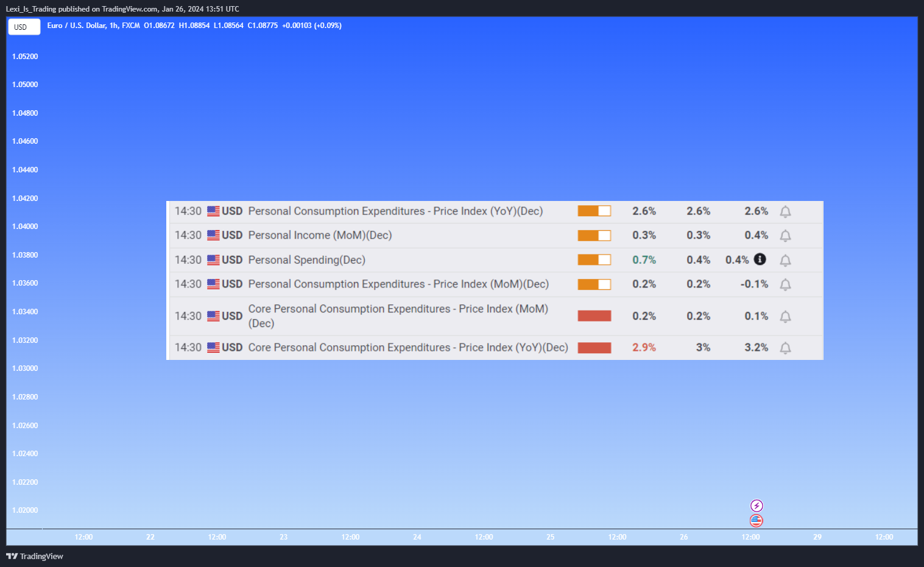Click the red volatility bar for Core PCE (YoY)
The image size is (924, 567).
[594, 348]
